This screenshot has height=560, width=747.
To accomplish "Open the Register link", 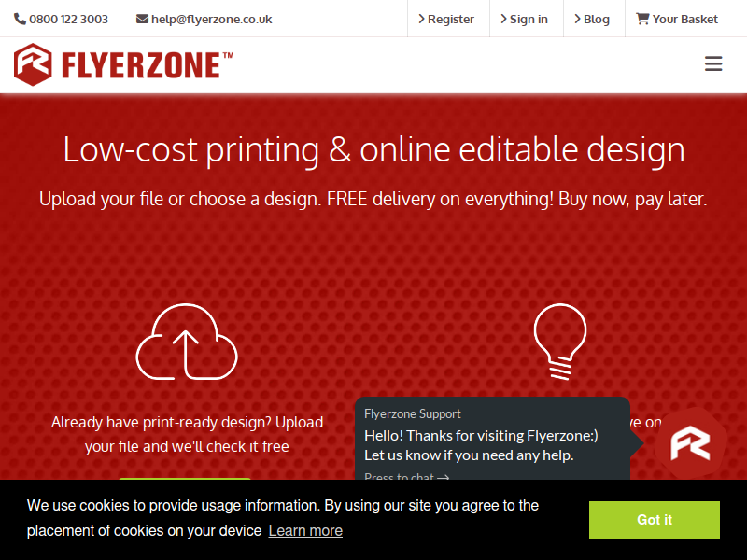I will 446,19.
